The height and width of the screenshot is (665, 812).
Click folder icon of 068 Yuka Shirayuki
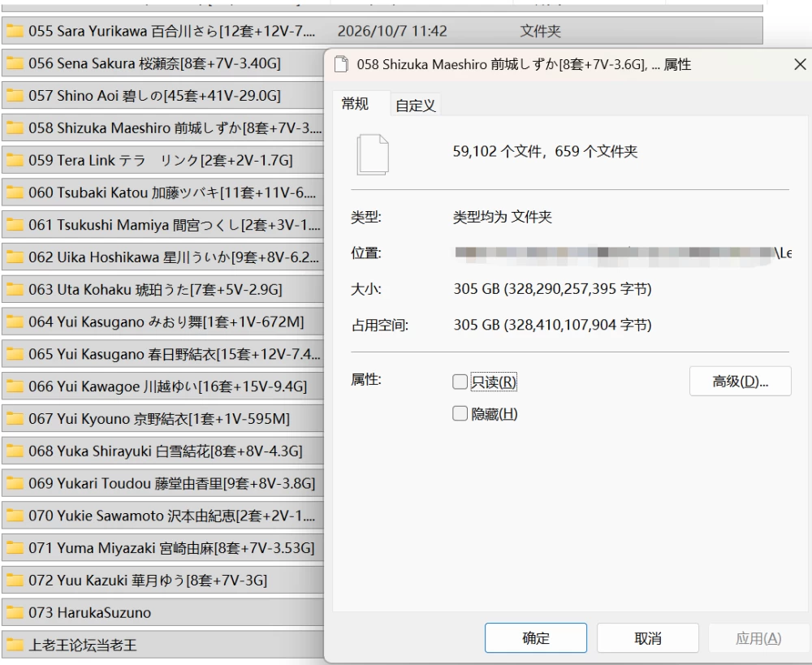[x=15, y=451]
